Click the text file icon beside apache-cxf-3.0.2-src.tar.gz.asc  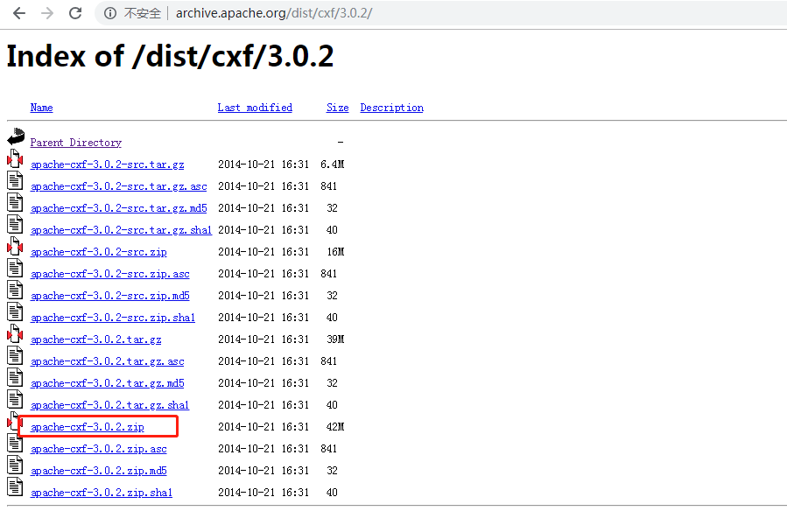click(x=15, y=179)
